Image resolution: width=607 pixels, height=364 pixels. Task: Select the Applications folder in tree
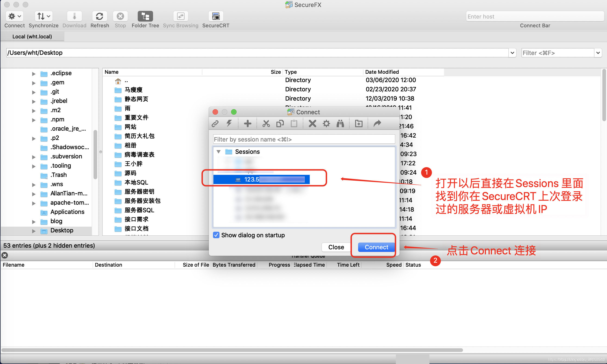tap(67, 212)
